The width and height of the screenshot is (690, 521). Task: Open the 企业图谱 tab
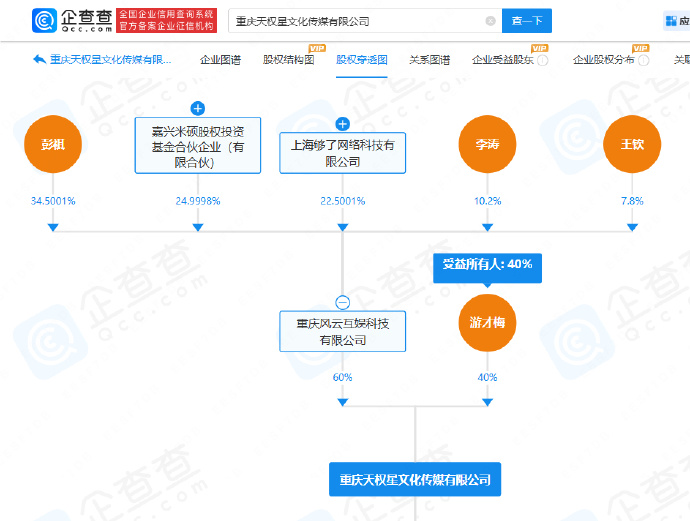[x=220, y=60]
